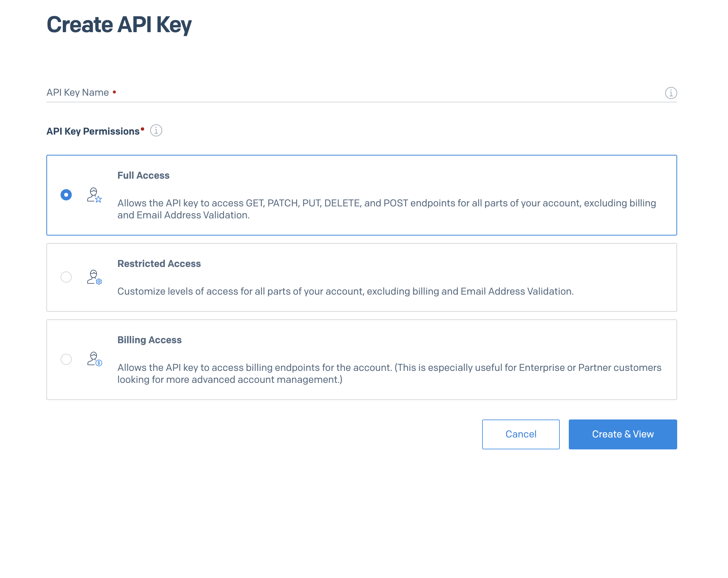Select the Full Access radio button
Screen dimensions: 728x578
click(x=66, y=195)
